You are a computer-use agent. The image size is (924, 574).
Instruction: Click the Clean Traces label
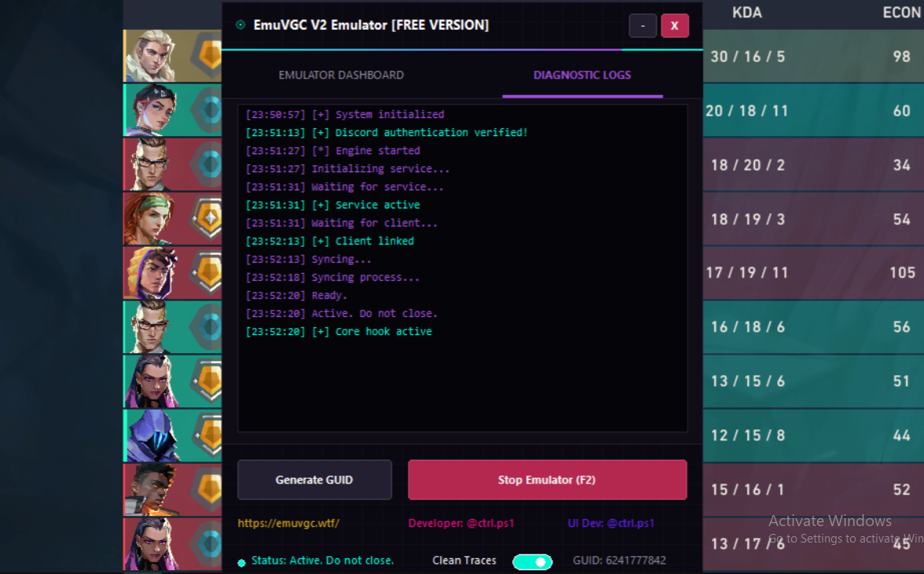click(464, 561)
